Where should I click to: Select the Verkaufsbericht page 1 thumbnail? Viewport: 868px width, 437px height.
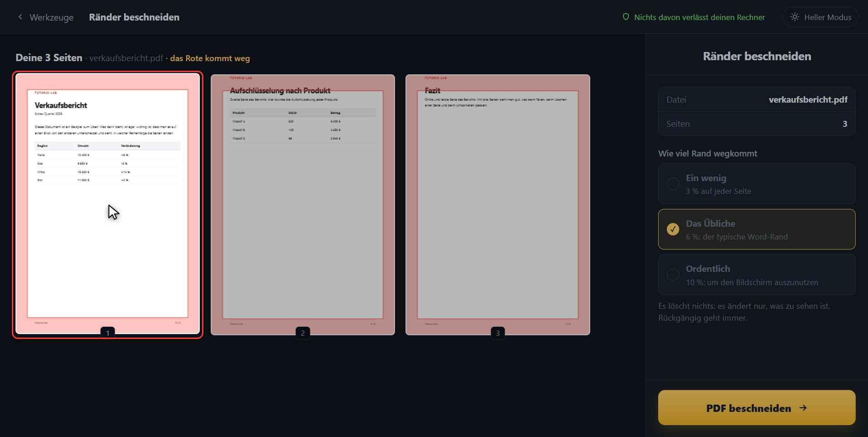click(108, 205)
